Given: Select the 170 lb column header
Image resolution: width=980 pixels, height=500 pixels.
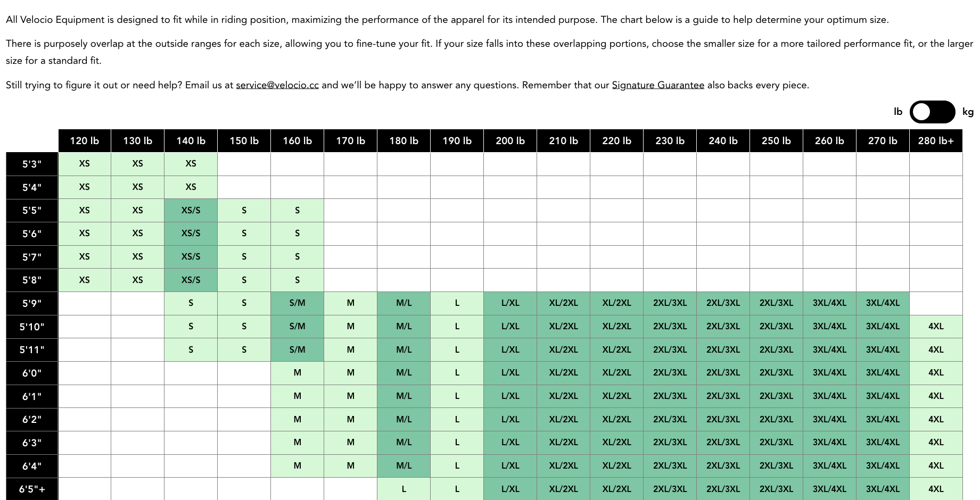Looking at the screenshot, I should [x=350, y=141].
